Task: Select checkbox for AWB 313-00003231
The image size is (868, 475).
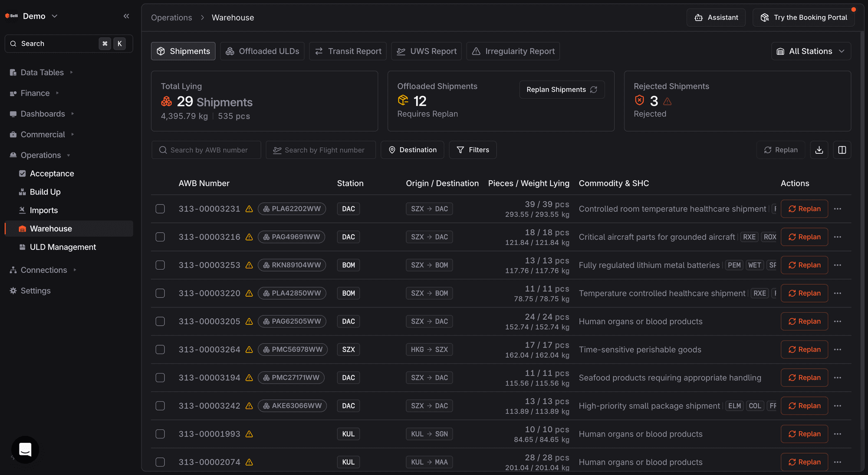Action: pos(160,209)
